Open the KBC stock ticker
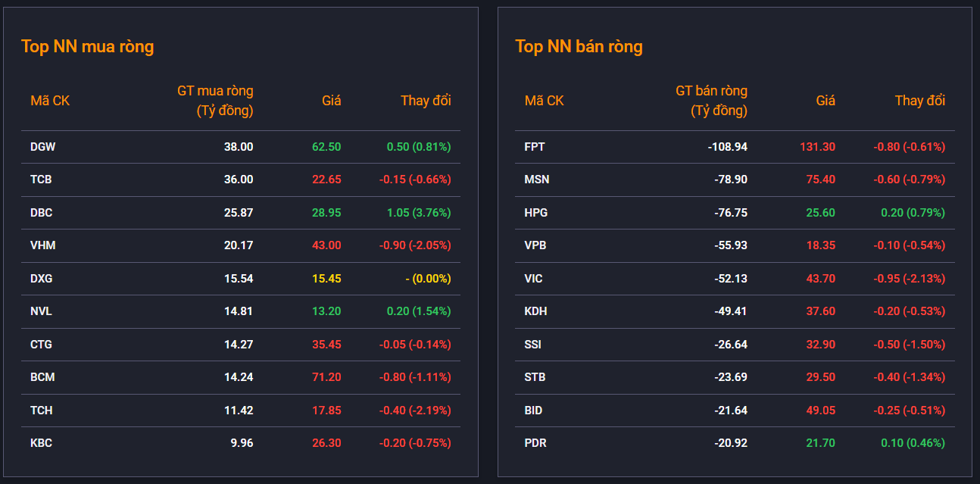 point(41,443)
